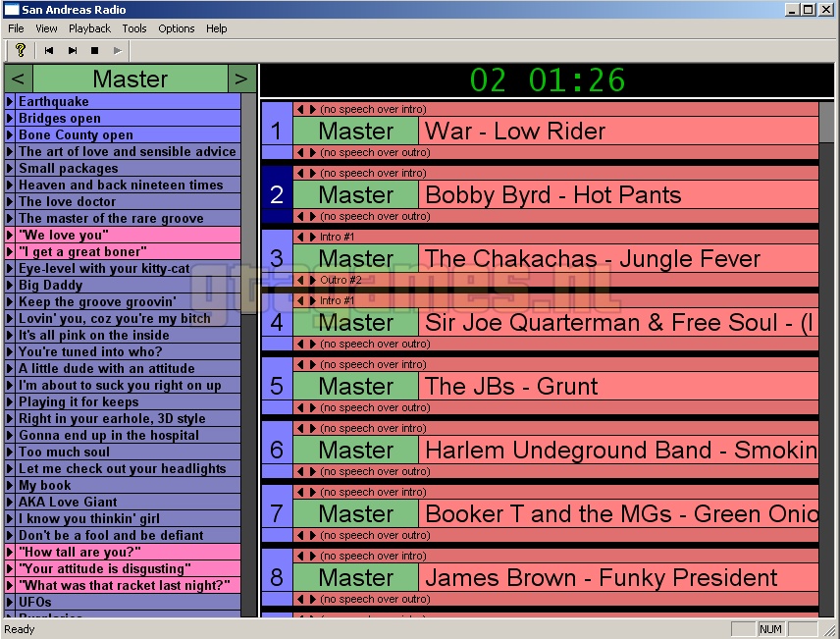Screen dimensions: 840x639
Task: Select playlist slot number 1
Action: pyautogui.click(x=277, y=131)
